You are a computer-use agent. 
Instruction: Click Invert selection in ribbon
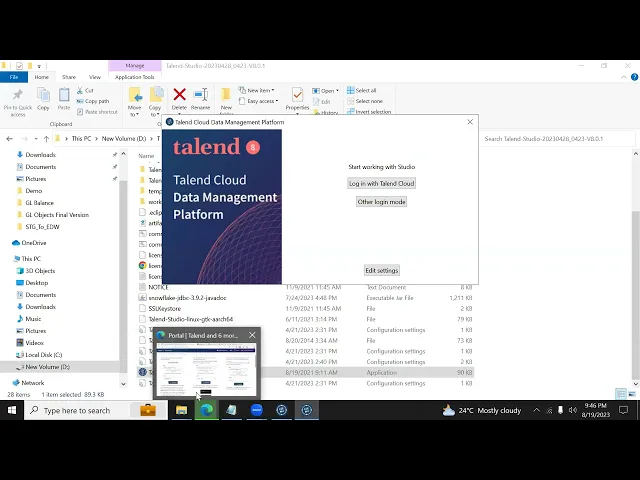pyautogui.click(x=369, y=111)
